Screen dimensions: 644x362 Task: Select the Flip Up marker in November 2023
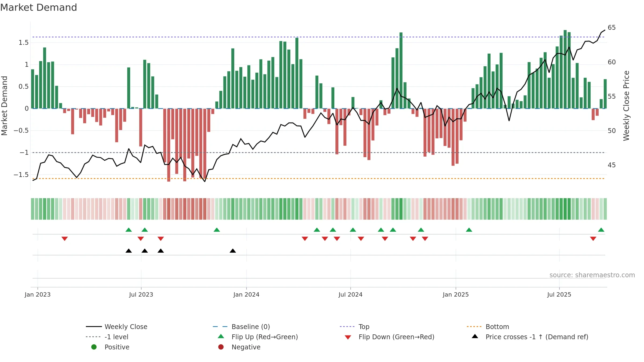pyautogui.click(x=217, y=230)
